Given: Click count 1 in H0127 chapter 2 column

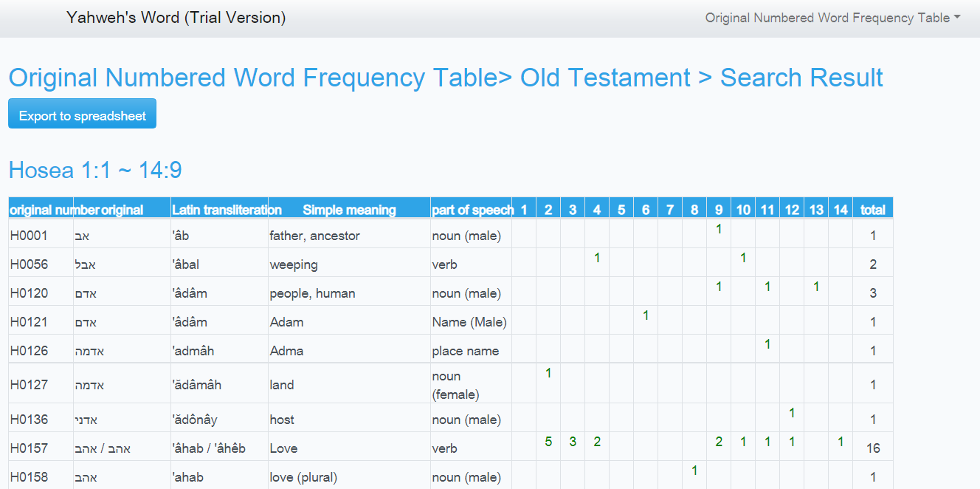Looking at the screenshot, I should [x=548, y=373].
